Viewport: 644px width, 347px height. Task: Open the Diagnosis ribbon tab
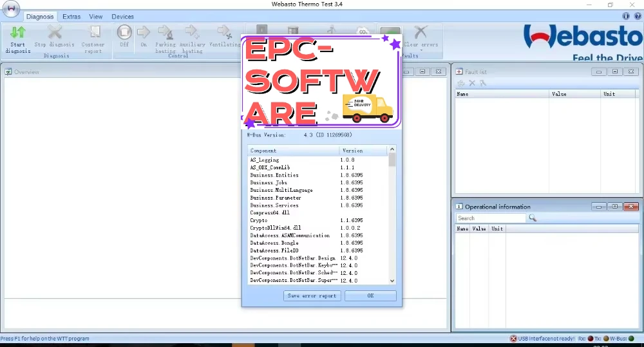pos(40,17)
